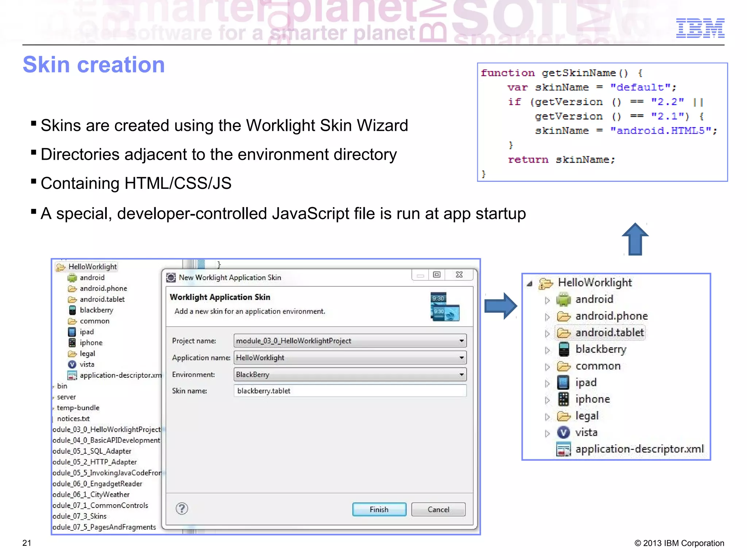Maximize the New Worklight Application Skin dialog
This screenshot has height=560, width=747.
[x=437, y=275]
